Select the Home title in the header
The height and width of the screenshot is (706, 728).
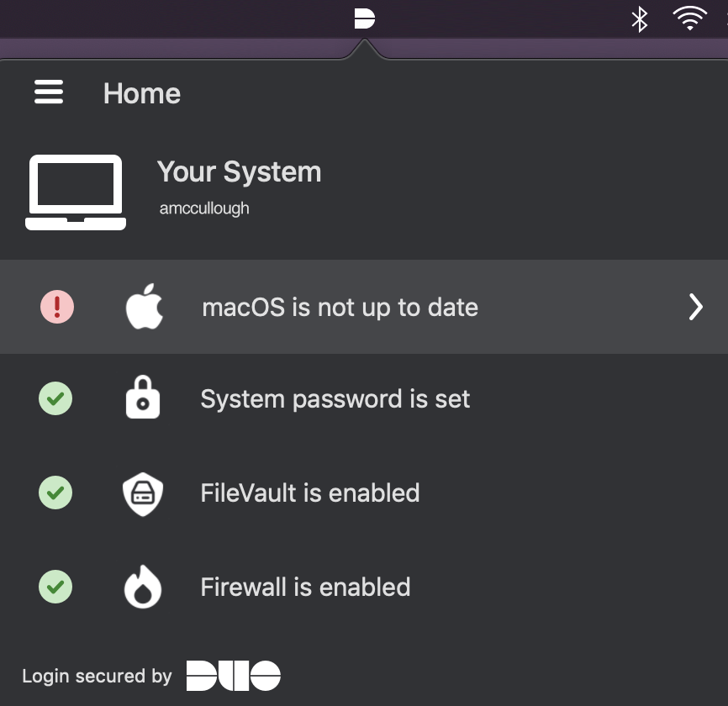tap(141, 93)
